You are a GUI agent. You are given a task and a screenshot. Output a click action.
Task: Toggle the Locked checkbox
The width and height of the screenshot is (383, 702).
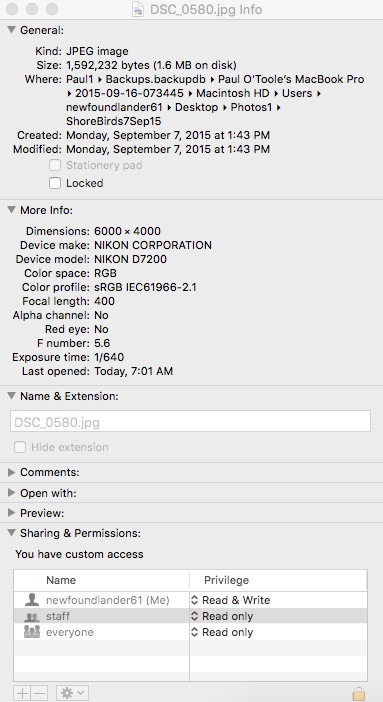[55, 183]
